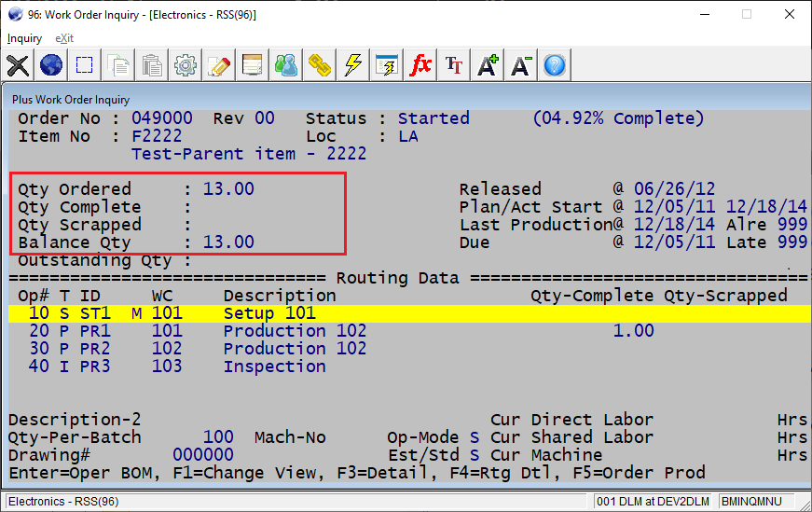The width and height of the screenshot is (812, 512).
Task: Click the yellow chain link icon
Action: coord(320,65)
